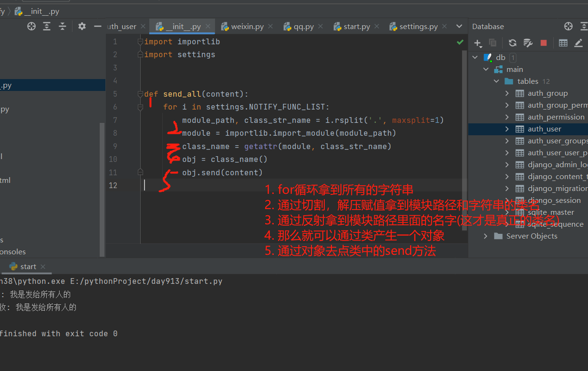Open data source properties wrench icon
The image size is (588, 371).
(x=528, y=43)
